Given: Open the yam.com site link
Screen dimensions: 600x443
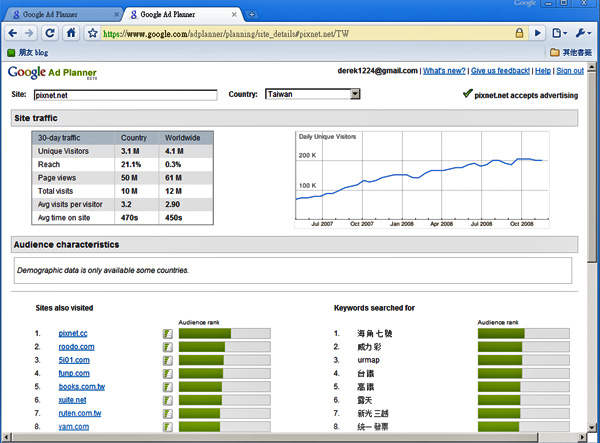Looking at the screenshot, I should click(73, 427).
